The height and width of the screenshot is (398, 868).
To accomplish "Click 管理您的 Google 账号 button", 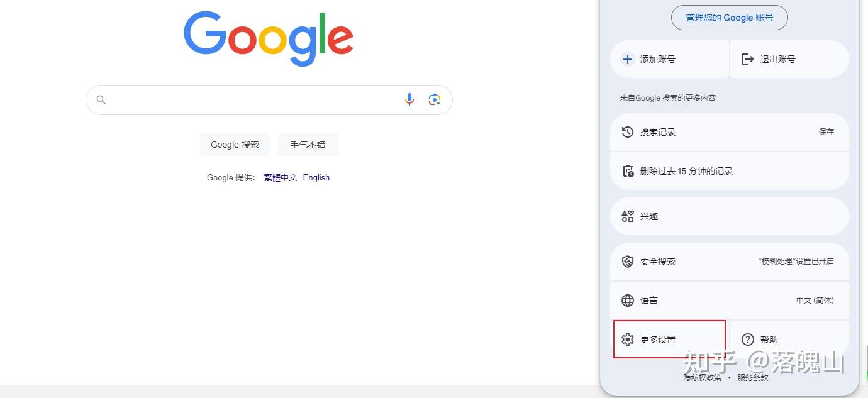I will click(x=730, y=18).
